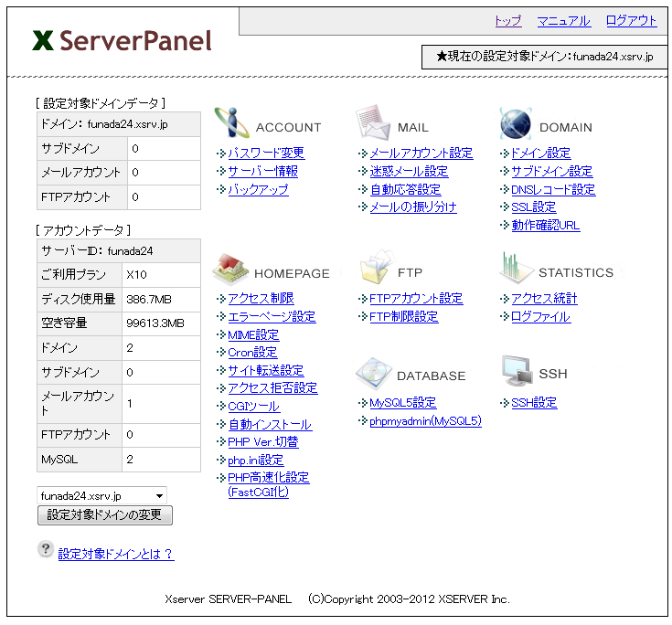Click the MAIL envelope icon
The image size is (672, 625).
[x=373, y=122]
